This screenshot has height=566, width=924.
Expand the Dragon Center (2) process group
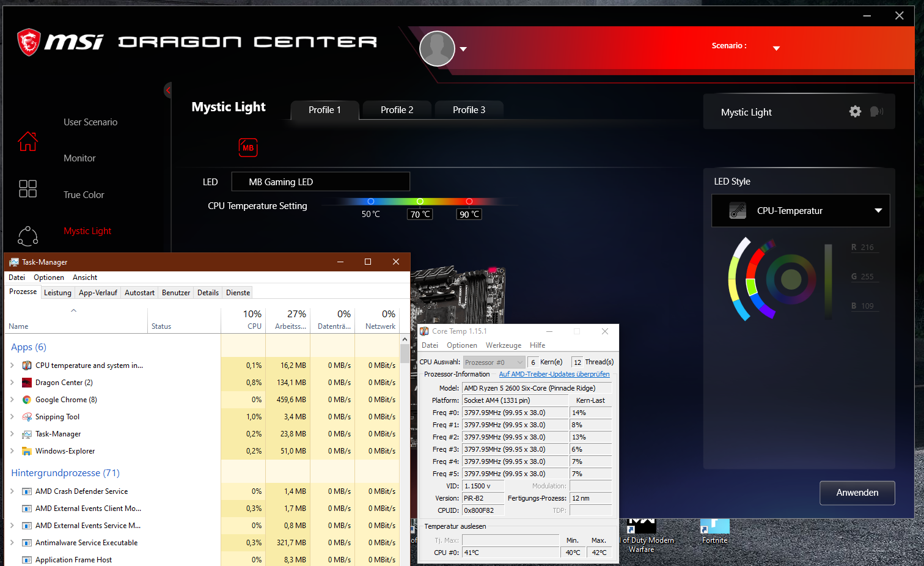click(x=12, y=383)
